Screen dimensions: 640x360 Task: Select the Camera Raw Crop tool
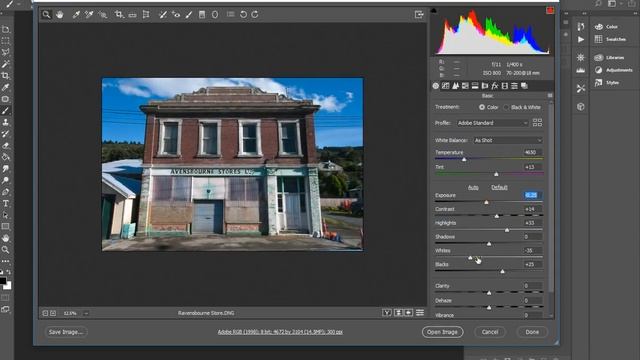click(119, 15)
